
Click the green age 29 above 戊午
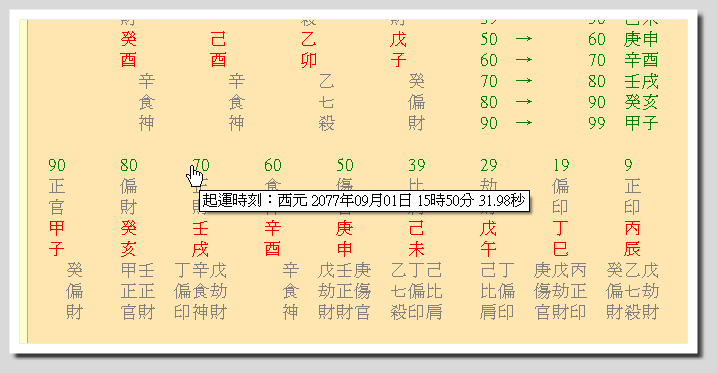pyautogui.click(x=488, y=165)
